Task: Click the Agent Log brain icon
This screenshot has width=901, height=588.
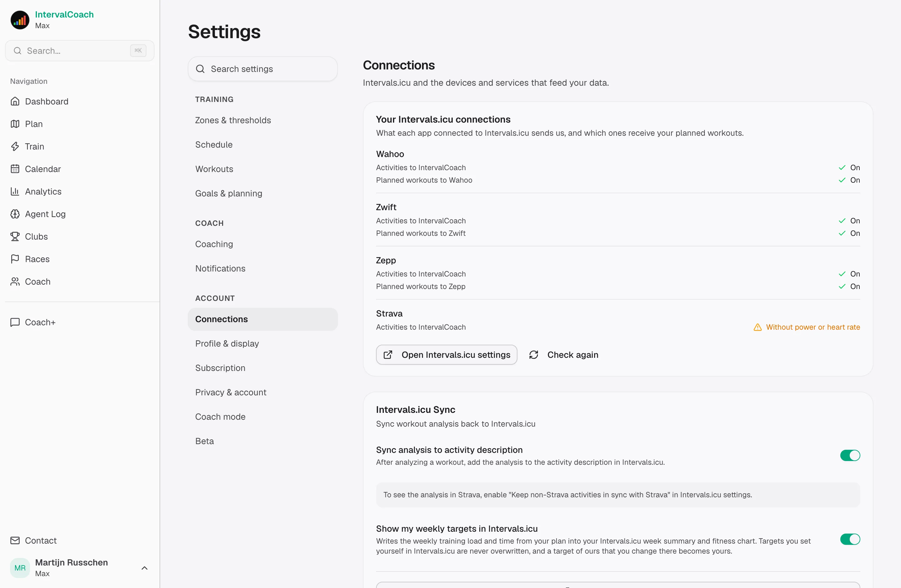Action: [x=15, y=214]
